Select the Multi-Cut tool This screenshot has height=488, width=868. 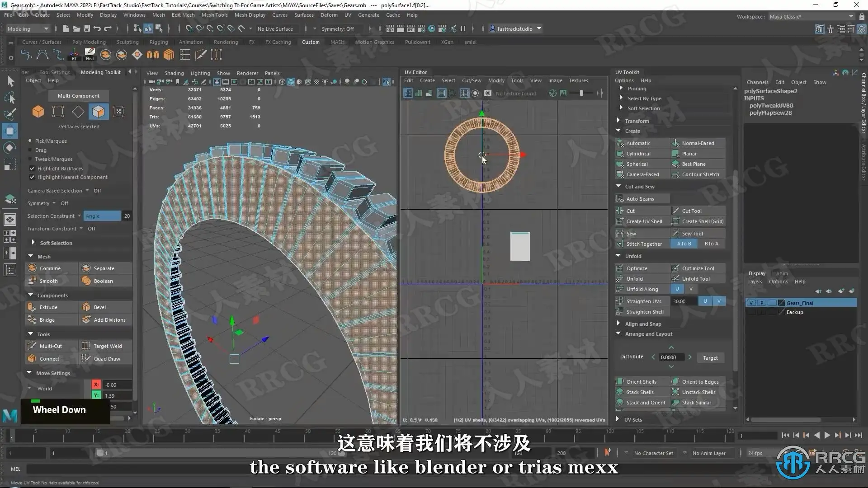[x=50, y=346]
